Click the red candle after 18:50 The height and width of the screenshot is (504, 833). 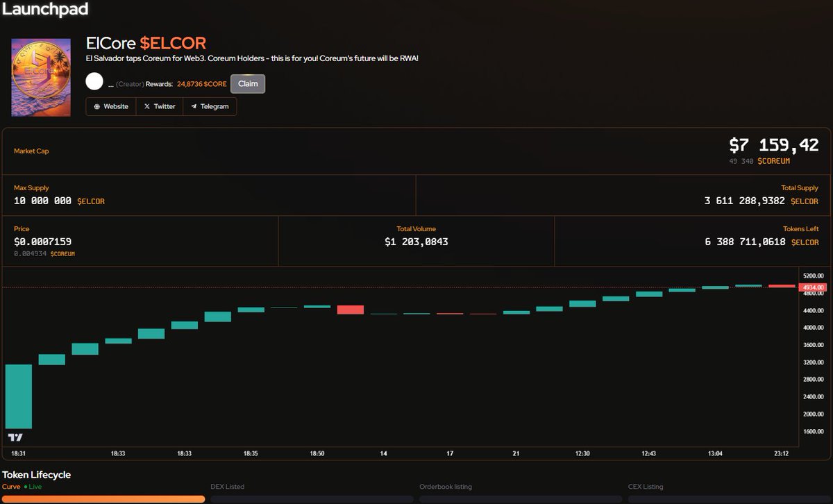click(x=351, y=310)
